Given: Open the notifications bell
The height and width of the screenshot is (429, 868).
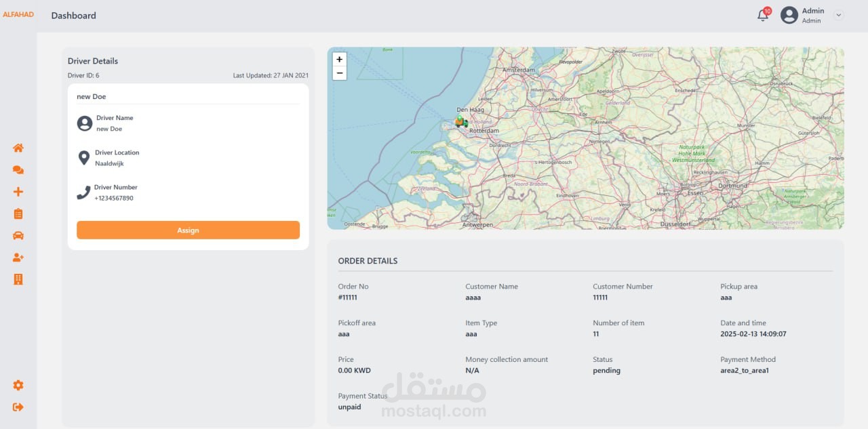Looking at the screenshot, I should click(763, 16).
